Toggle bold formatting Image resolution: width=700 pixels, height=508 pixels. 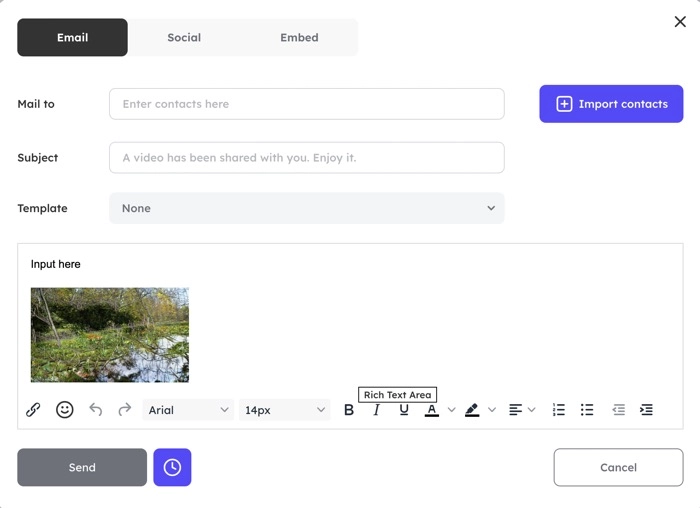(x=349, y=410)
